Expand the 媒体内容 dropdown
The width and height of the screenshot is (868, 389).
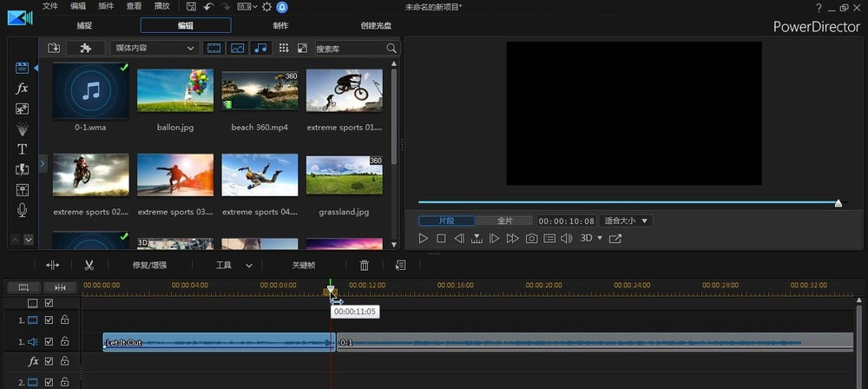tap(154, 49)
